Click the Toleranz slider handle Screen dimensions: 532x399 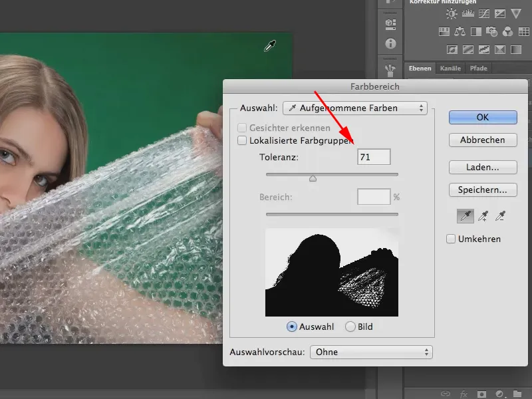pyautogui.click(x=313, y=178)
